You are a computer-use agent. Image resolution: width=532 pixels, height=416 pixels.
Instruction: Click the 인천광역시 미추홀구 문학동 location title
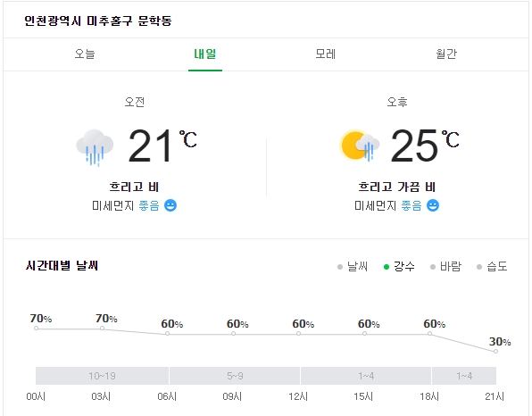tap(98, 21)
